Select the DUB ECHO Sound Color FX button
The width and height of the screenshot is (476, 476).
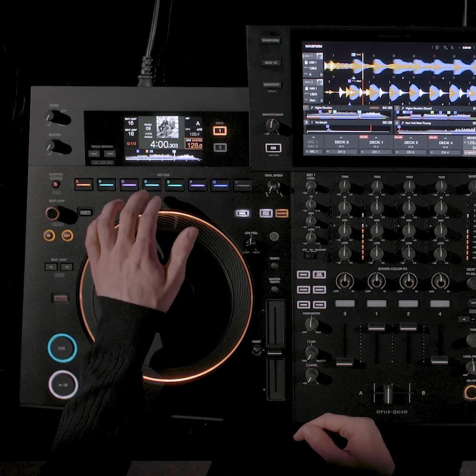pyautogui.click(x=319, y=275)
